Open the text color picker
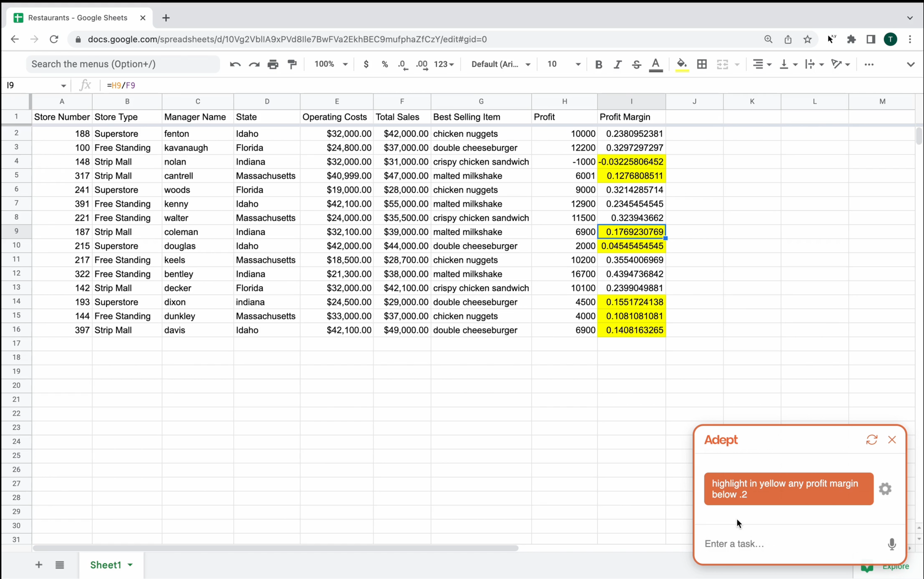 click(x=656, y=64)
